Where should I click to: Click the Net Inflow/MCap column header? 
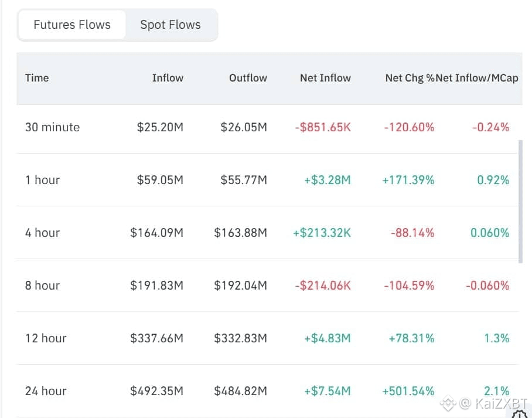click(x=478, y=78)
